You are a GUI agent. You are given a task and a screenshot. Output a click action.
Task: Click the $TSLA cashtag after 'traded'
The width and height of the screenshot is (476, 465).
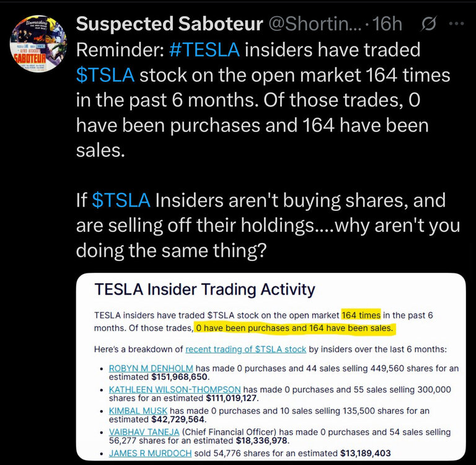pyautogui.click(x=105, y=75)
